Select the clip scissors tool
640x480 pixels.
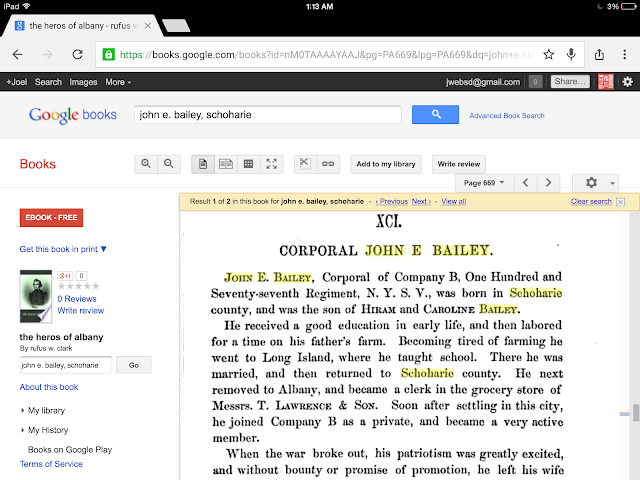[305, 164]
